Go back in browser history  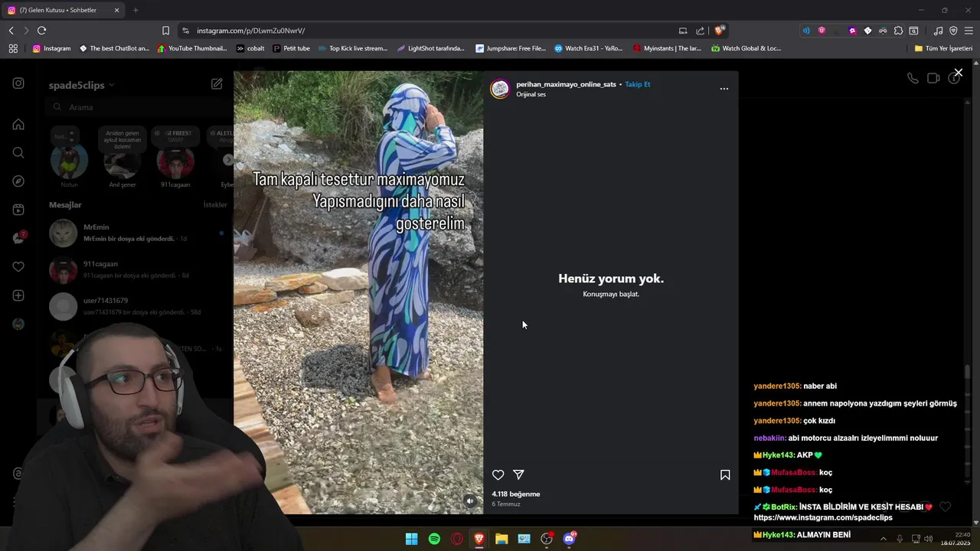coord(11,31)
